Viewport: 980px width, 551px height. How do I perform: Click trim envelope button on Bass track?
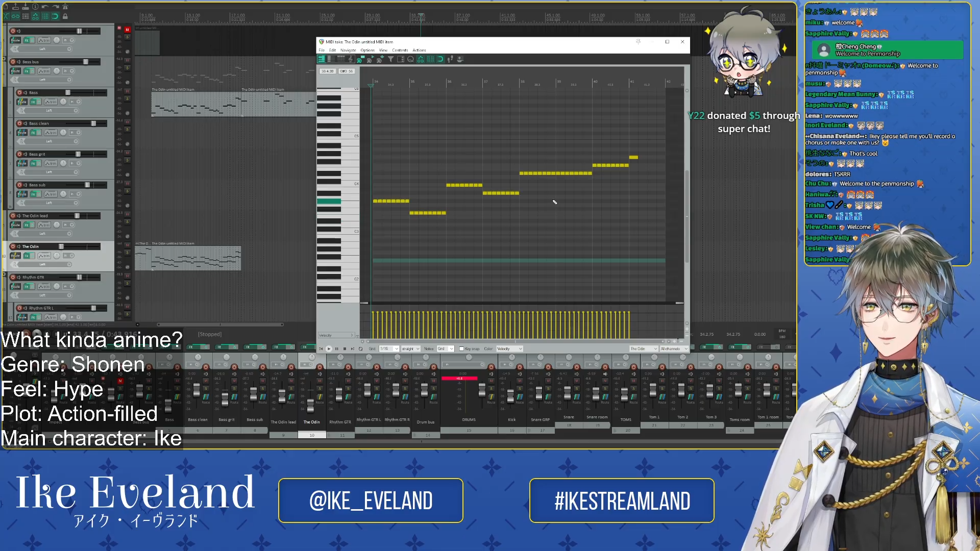(x=51, y=102)
